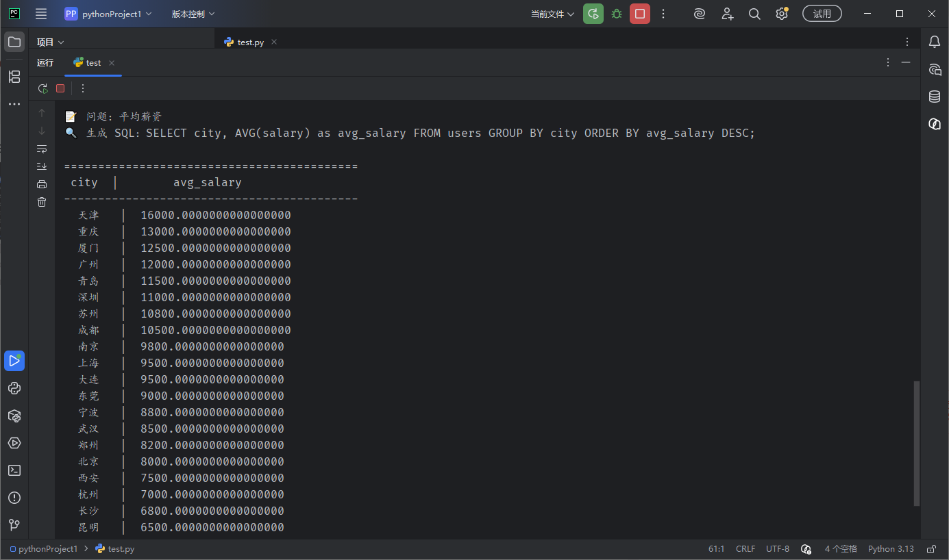Viewport: 949px width, 560px height.
Task: Click the 试用 trial button
Action: pyautogui.click(x=822, y=14)
